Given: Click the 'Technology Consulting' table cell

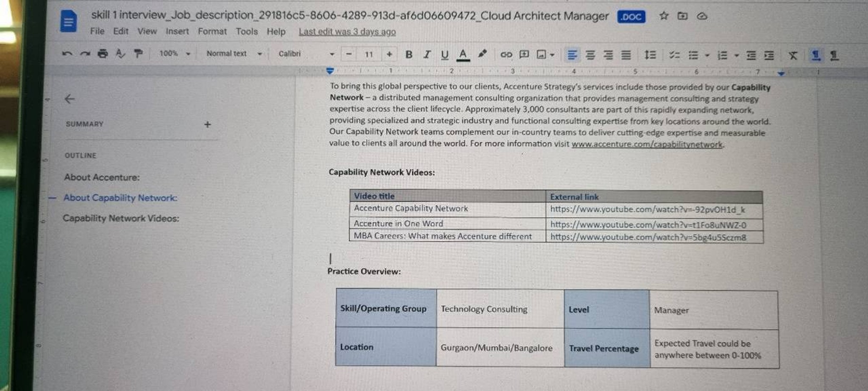Looking at the screenshot, I should (500, 309).
